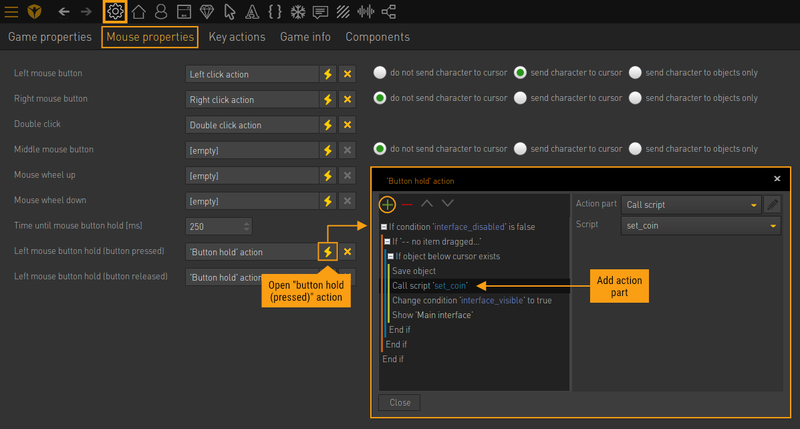The height and width of the screenshot is (429, 800).
Task: Select middle button 'do not send character to cursor'
Action: coord(380,149)
